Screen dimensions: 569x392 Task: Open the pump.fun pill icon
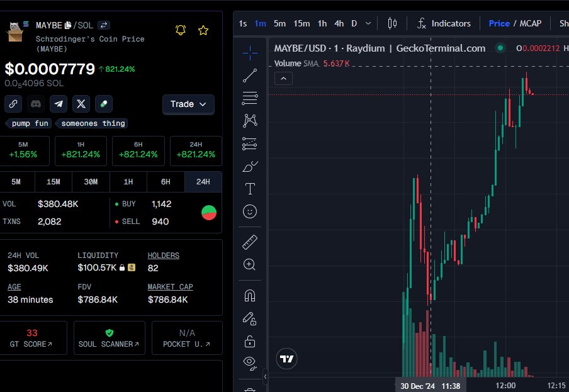point(104,104)
